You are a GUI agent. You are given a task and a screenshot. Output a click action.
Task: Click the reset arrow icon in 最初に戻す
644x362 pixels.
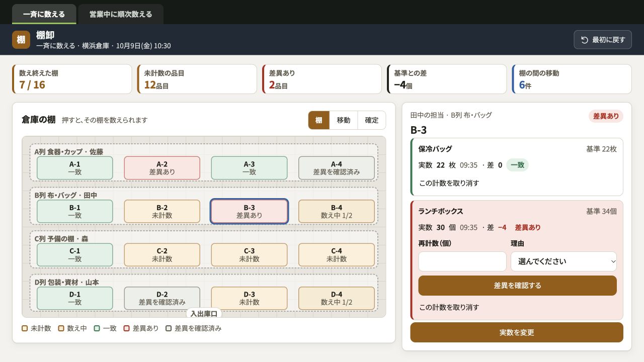click(585, 40)
